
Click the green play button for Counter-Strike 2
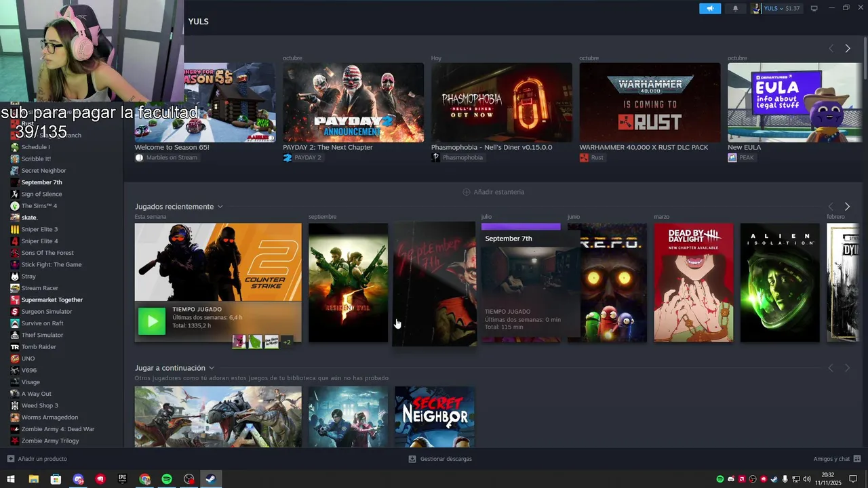coord(151,321)
